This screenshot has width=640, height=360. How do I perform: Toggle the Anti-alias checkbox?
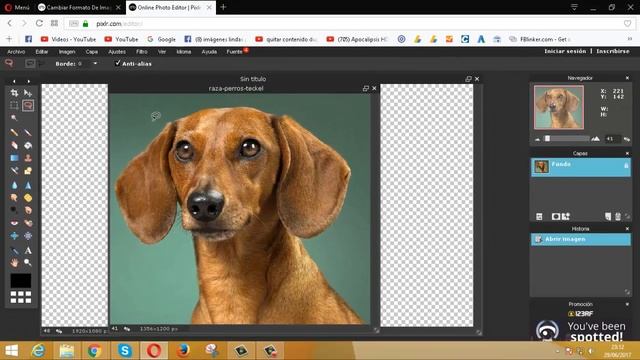click(118, 63)
